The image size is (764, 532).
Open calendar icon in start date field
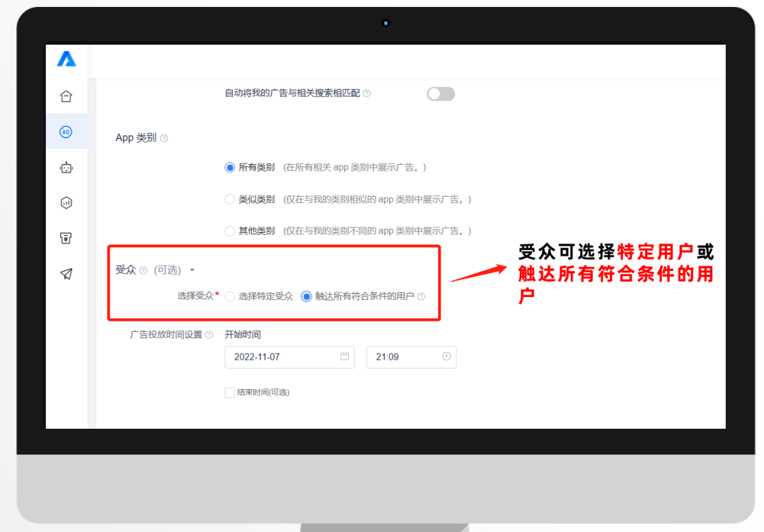pos(345,356)
